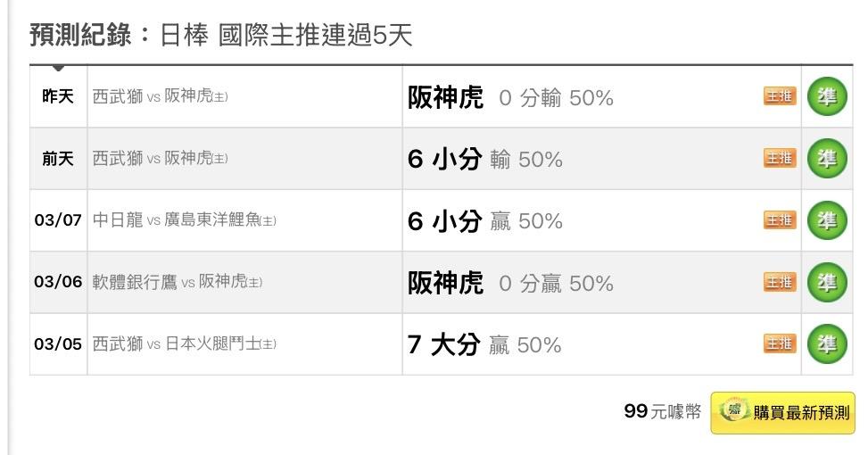
Task: Click orange 主推 tag in 前天 row
Action: (780, 159)
